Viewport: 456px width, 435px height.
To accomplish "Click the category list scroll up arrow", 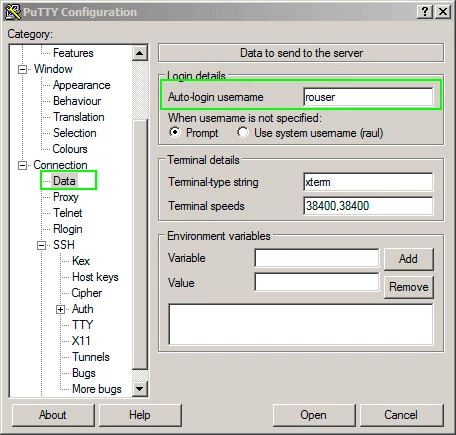I will coord(140,53).
